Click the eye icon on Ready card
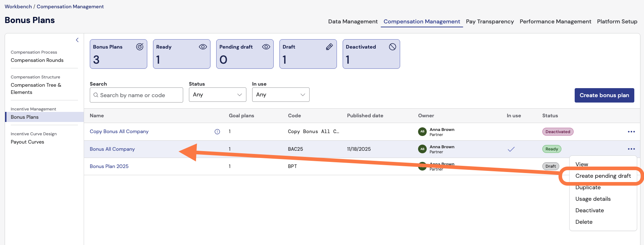Screen dimensions: 644x245 click(203, 47)
